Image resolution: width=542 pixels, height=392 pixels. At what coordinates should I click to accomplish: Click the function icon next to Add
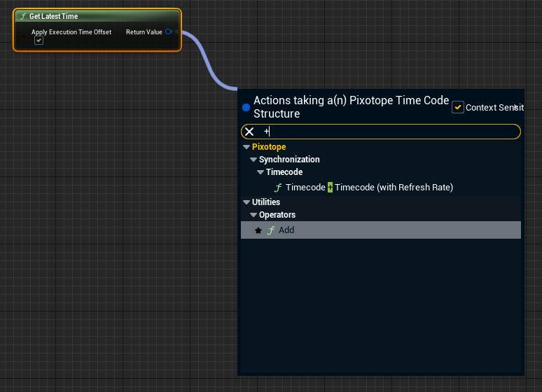(x=270, y=230)
